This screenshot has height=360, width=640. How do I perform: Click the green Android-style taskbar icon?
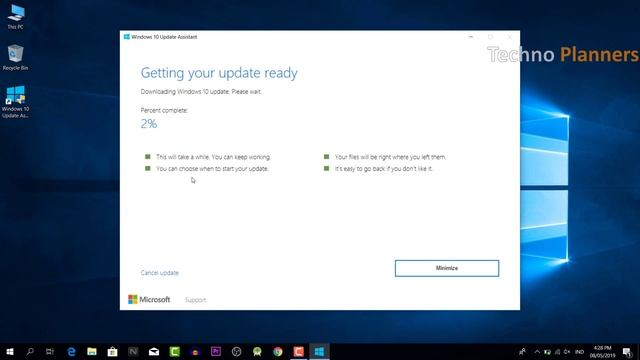[257, 351]
